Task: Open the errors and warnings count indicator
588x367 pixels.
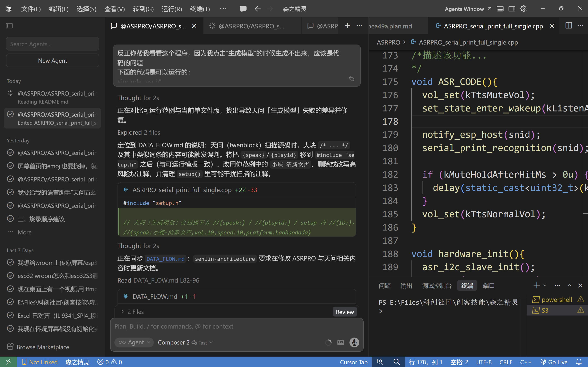Action: tap(110, 362)
